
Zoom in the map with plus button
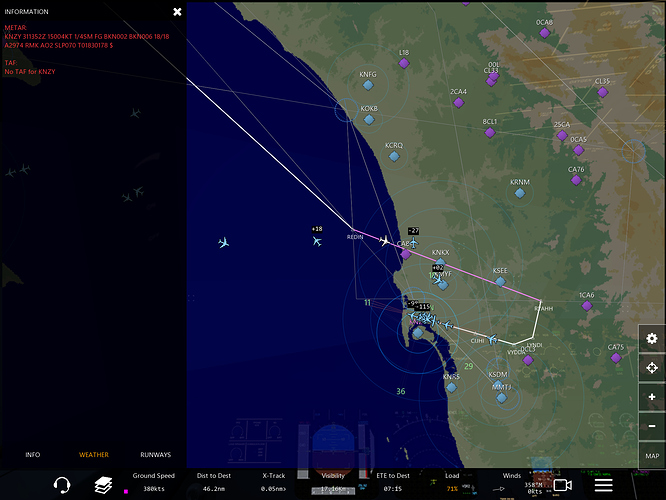pos(652,397)
